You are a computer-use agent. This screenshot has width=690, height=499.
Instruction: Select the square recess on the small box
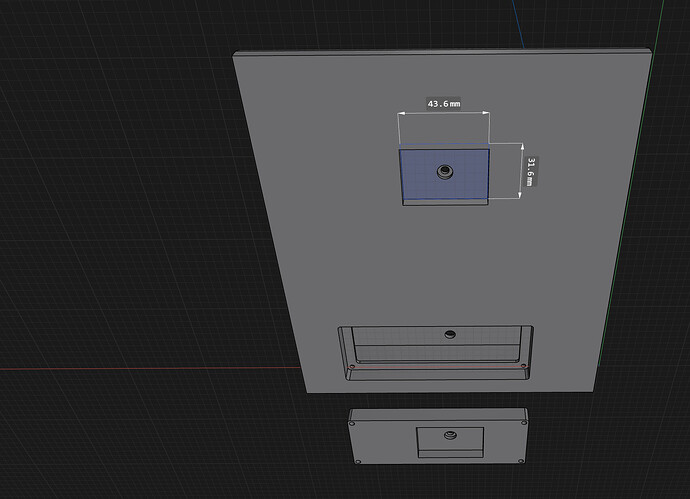tap(450, 442)
